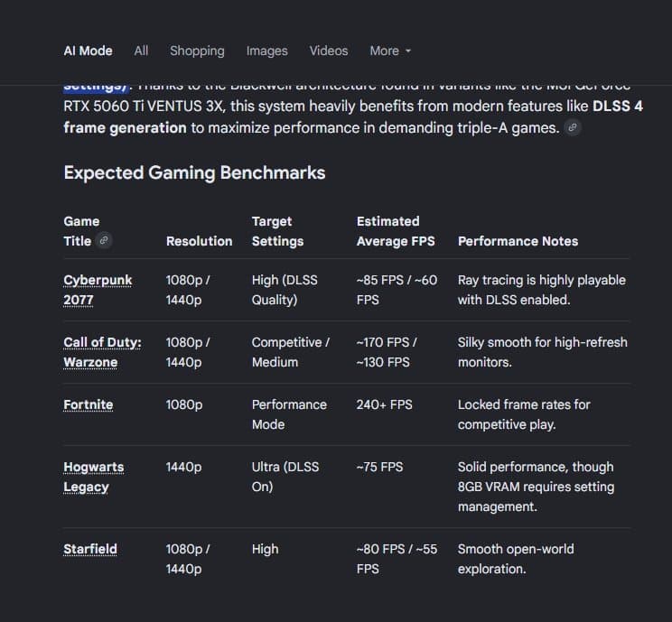This screenshot has height=622, width=672.
Task: Click the Fortnite game link
Action: pyautogui.click(x=89, y=404)
